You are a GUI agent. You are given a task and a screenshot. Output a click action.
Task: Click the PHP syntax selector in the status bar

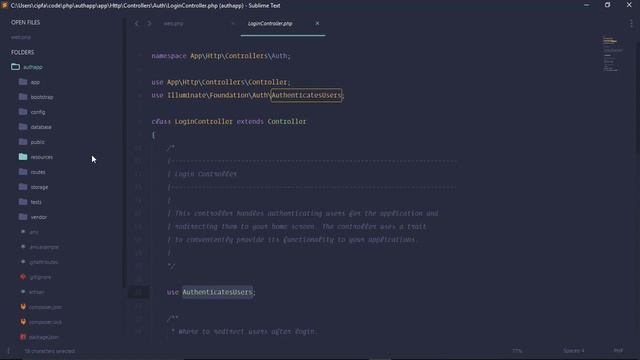pos(618,351)
